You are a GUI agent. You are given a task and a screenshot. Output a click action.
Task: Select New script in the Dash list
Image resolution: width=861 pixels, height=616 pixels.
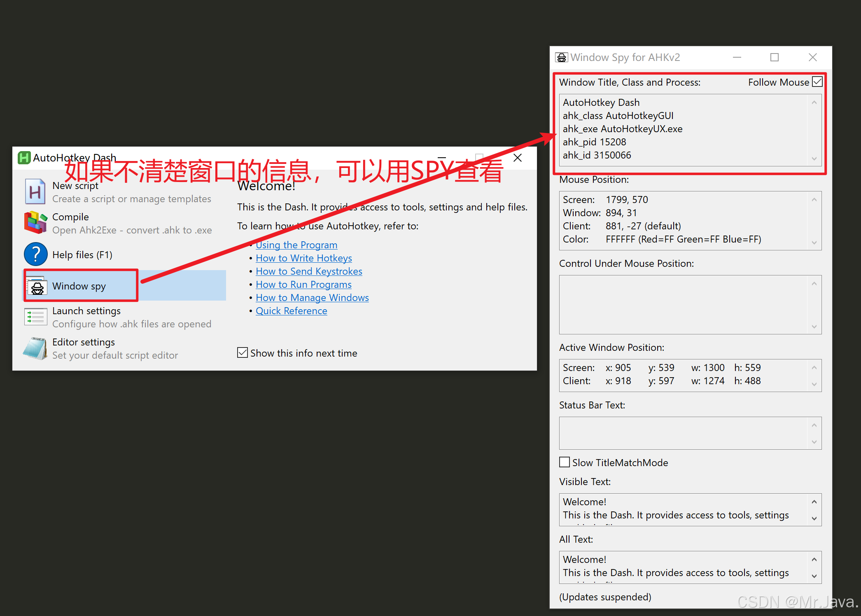coord(124,192)
